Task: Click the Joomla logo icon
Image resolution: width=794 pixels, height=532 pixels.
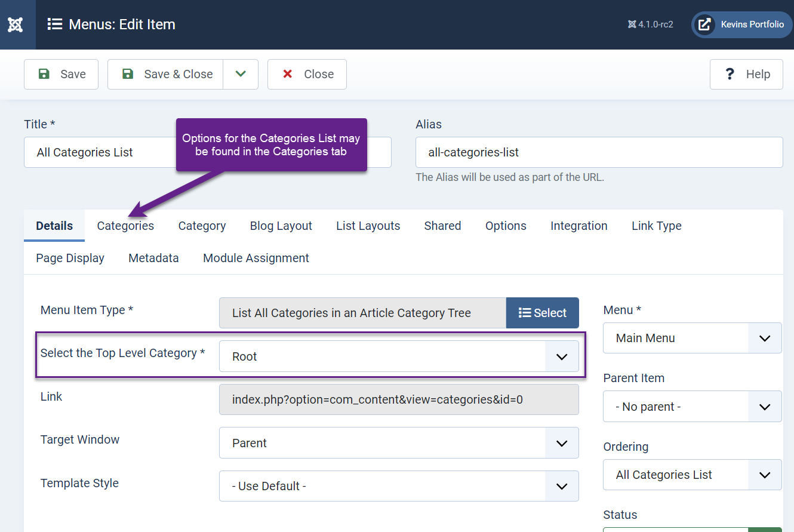Action: [16, 24]
